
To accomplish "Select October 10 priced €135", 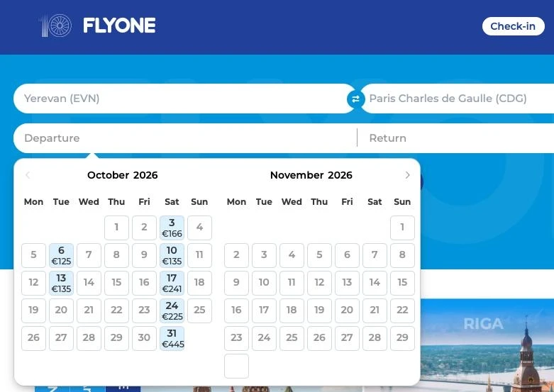I will coord(172,255).
